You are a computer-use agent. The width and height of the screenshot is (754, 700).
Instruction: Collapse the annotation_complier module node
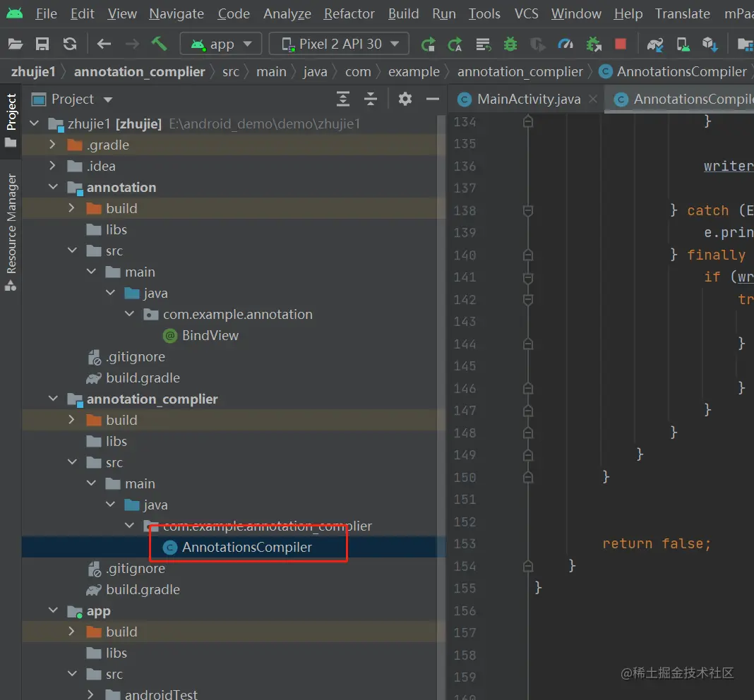[53, 399]
